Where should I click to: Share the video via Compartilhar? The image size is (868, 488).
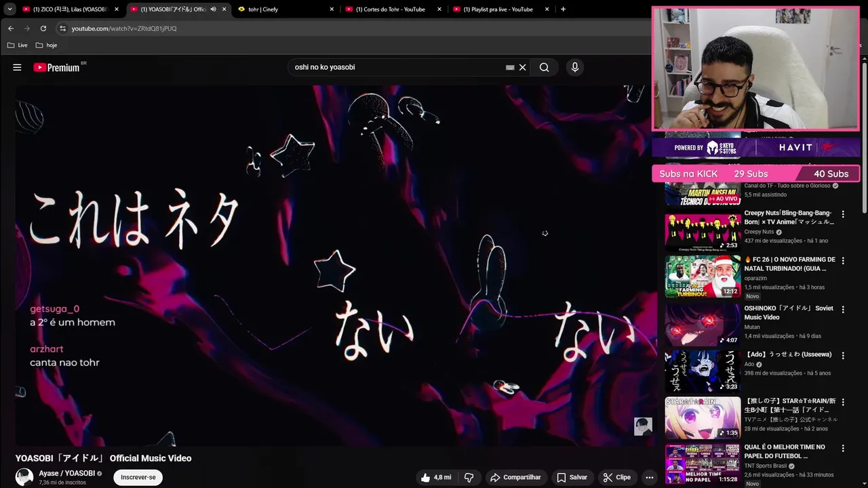tap(515, 477)
